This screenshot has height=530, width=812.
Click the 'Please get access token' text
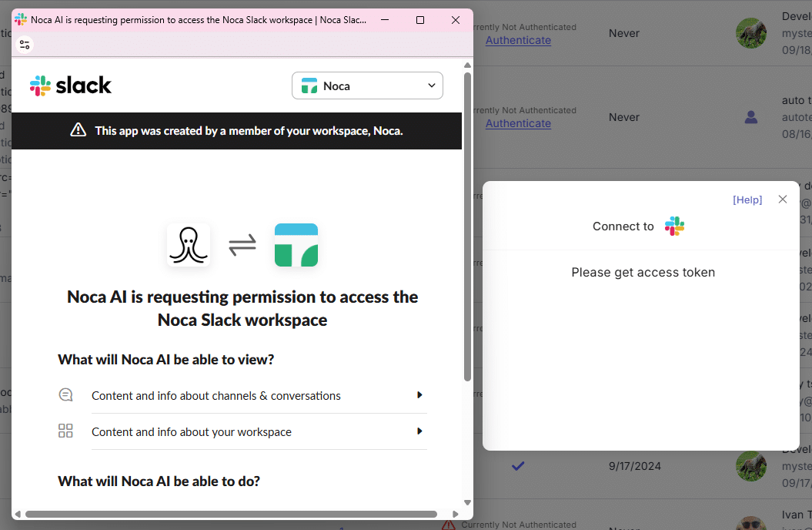(643, 273)
